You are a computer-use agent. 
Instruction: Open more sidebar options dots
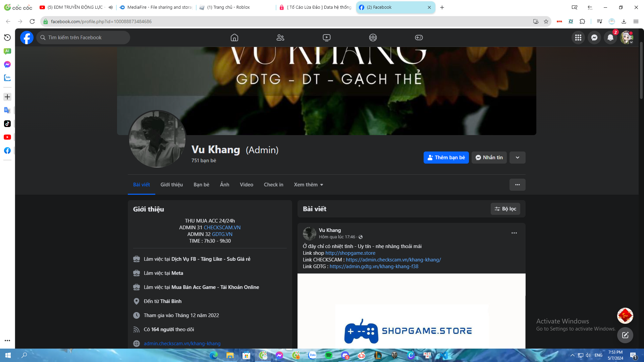tap(7, 341)
